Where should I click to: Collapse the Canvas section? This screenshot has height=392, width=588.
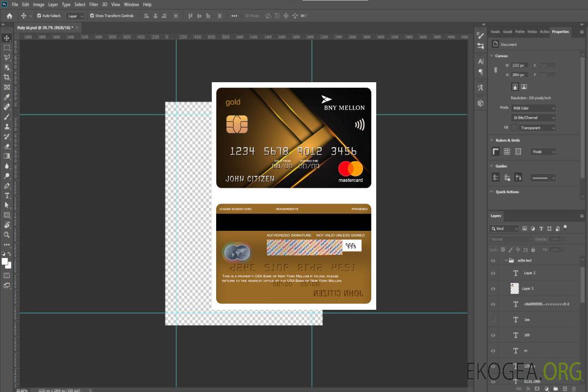click(492, 56)
